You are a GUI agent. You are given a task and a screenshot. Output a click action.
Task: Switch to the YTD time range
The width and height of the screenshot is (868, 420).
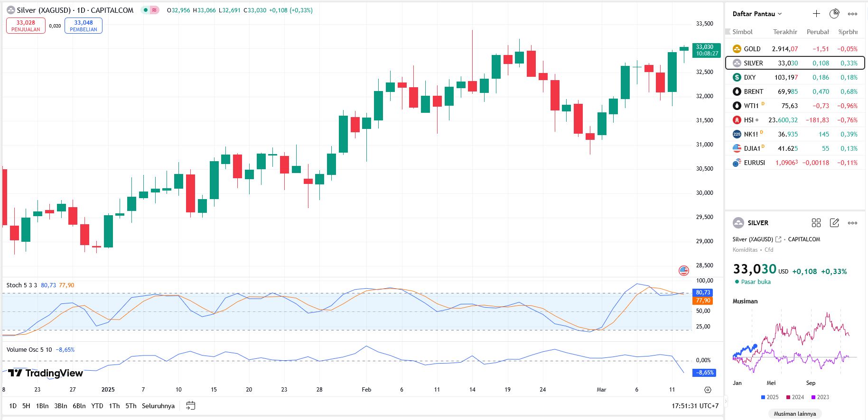(97, 406)
